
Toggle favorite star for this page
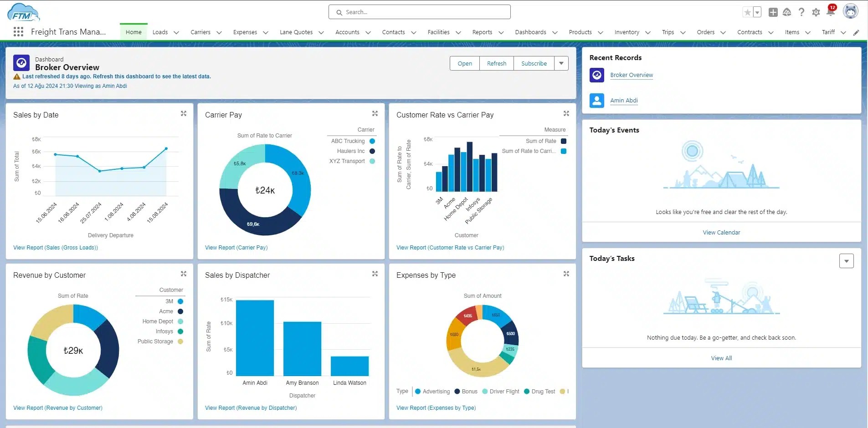pyautogui.click(x=748, y=12)
